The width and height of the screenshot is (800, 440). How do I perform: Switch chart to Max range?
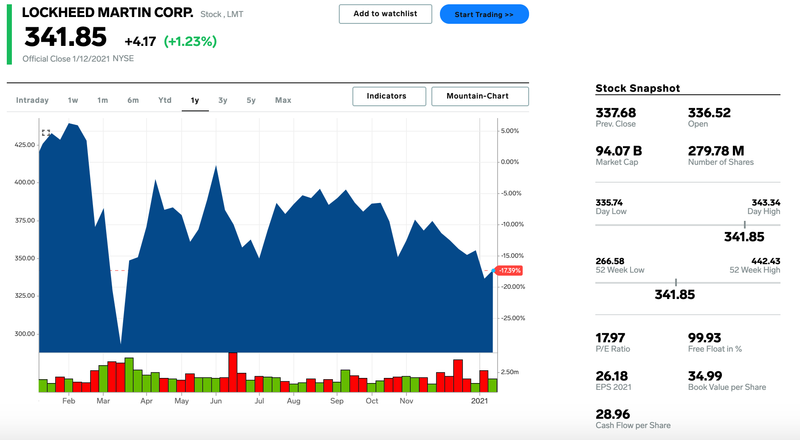[283, 100]
